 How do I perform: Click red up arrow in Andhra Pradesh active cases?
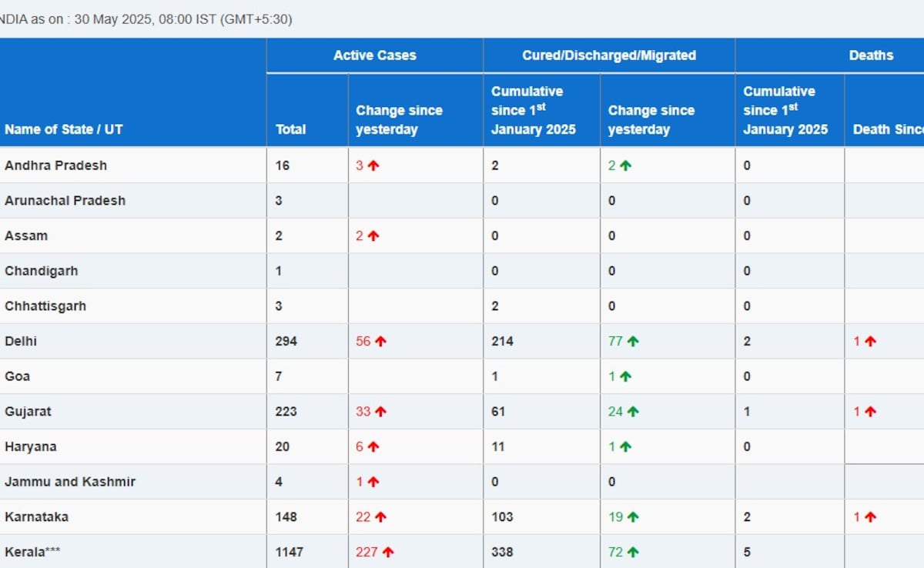(x=373, y=165)
